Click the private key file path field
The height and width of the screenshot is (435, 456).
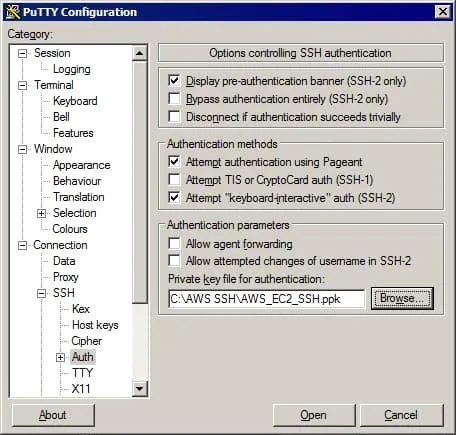pos(267,299)
